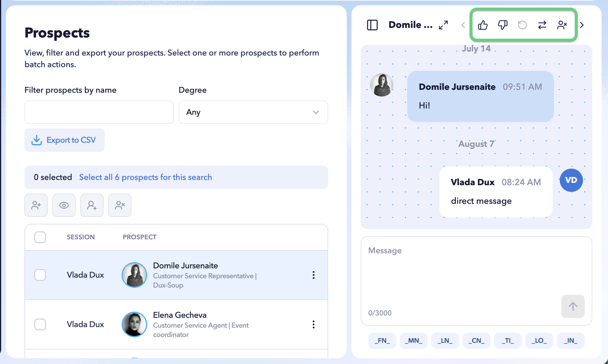
Task: Send message with the up-arrow button
Action: (x=573, y=306)
